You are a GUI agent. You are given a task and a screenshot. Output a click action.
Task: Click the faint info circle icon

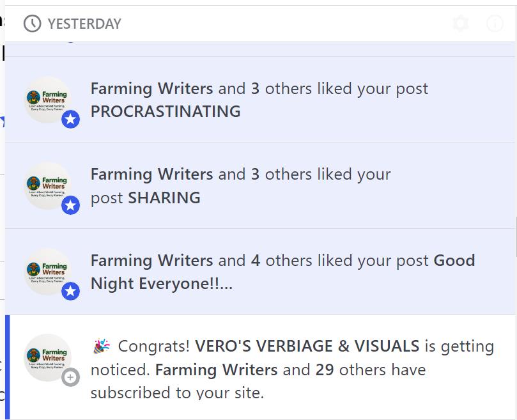(495, 24)
